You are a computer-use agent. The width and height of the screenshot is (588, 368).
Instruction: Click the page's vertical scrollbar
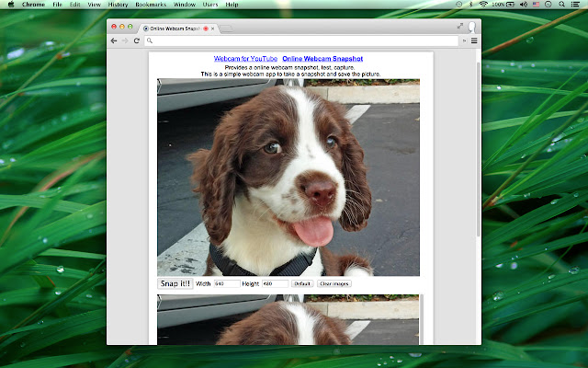click(x=478, y=150)
